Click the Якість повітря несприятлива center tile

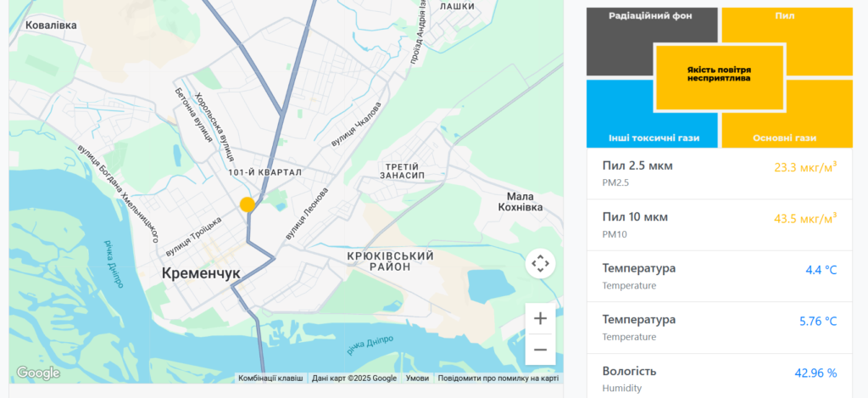pyautogui.click(x=720, y=76)
